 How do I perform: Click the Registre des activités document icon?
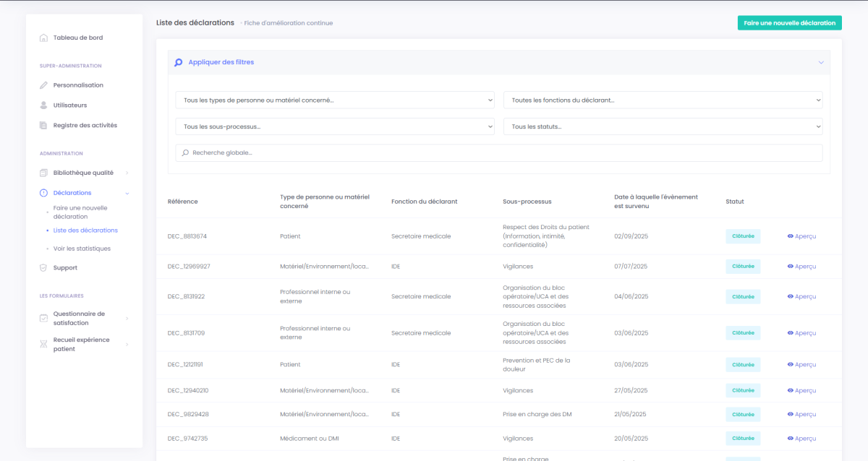click(x=43, y=126)
